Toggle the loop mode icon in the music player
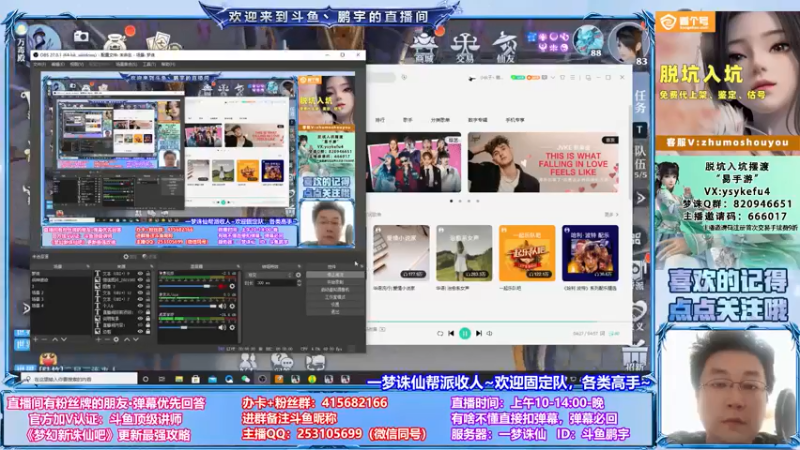The width and height of the screenshot is (800, 450). 440,333
